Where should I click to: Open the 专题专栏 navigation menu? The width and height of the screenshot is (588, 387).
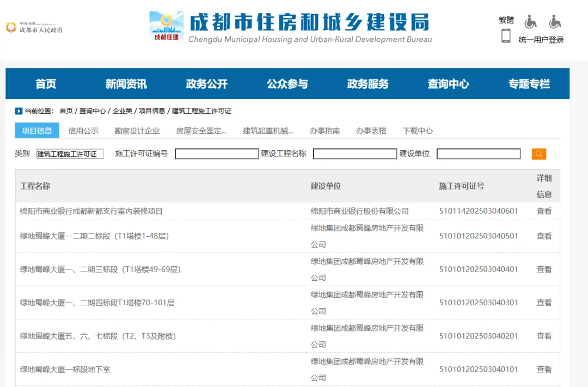point(529,84)
